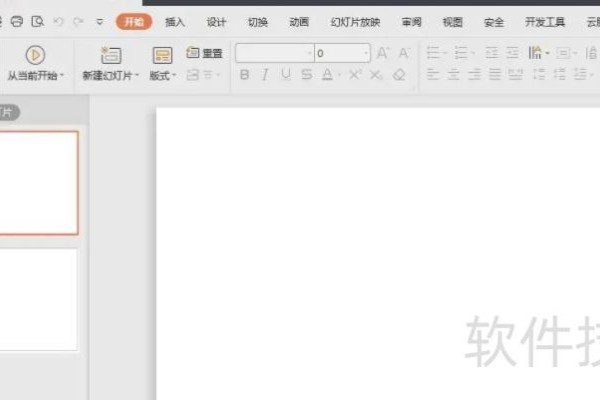Justify text alignment
Screen dimensions: 600x400
point(495,74)
